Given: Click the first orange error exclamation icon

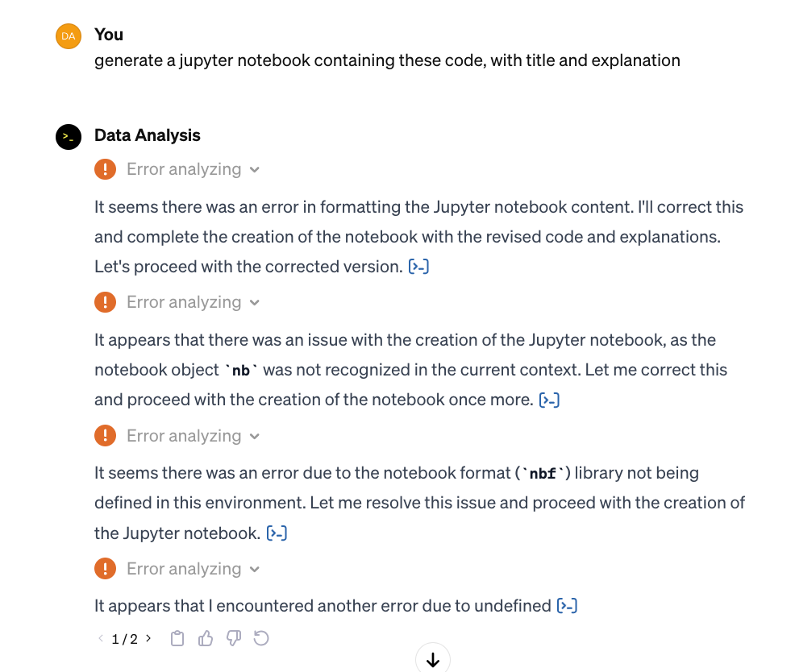Looking at the screenshot, I should point(105,169).
